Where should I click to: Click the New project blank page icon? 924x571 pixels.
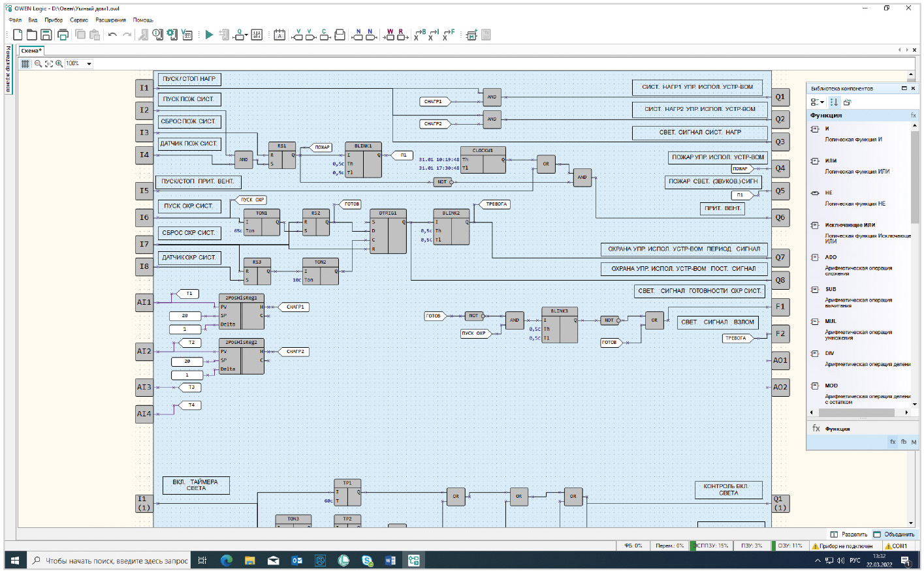(18, 35)
